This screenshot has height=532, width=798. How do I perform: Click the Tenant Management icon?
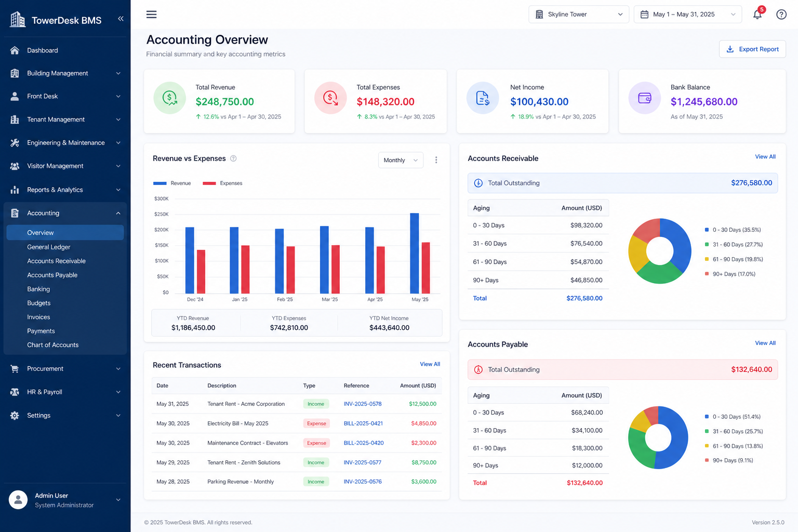15,119
